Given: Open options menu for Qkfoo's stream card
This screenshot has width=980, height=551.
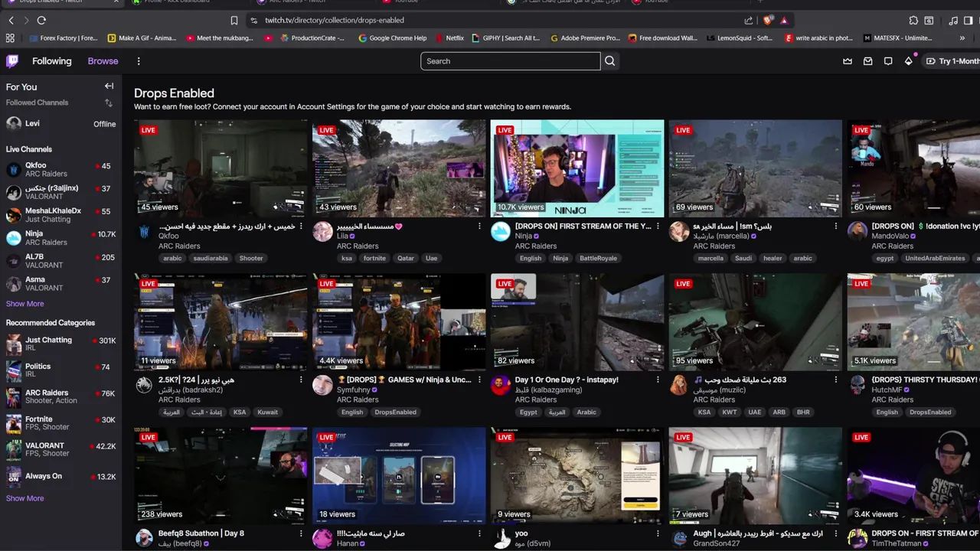Looking at the screenshot, I should [x=301, y=227].
